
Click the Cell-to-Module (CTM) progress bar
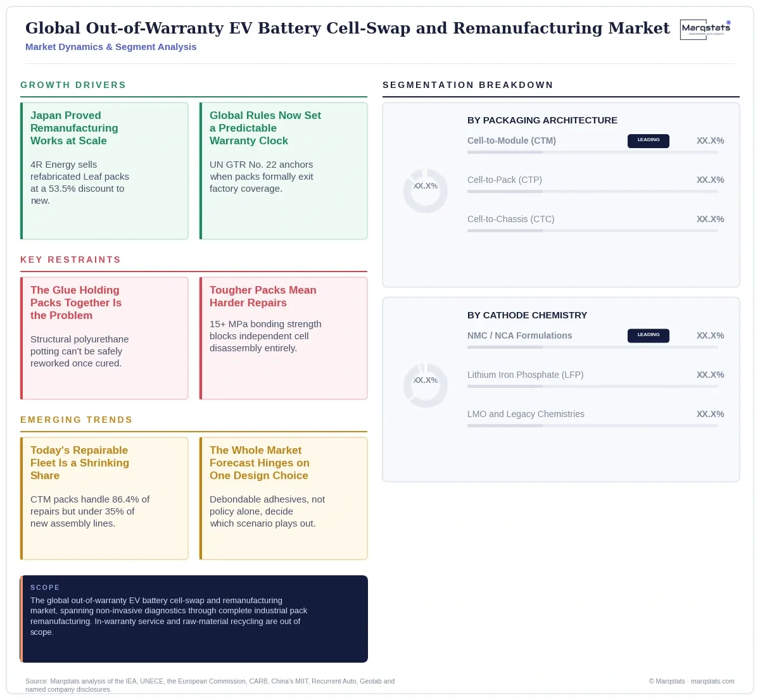click(x=593, y=153)
